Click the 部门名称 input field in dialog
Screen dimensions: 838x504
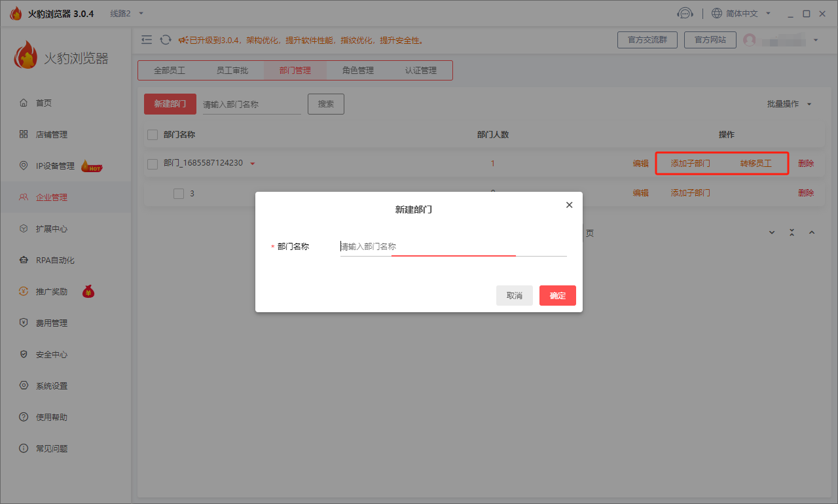452,247
